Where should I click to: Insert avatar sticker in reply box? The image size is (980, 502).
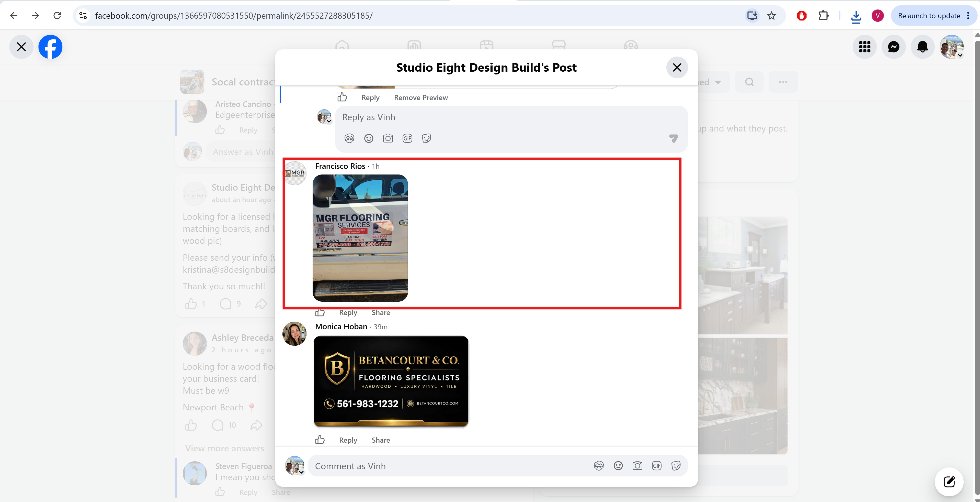(x=349, y=138)
